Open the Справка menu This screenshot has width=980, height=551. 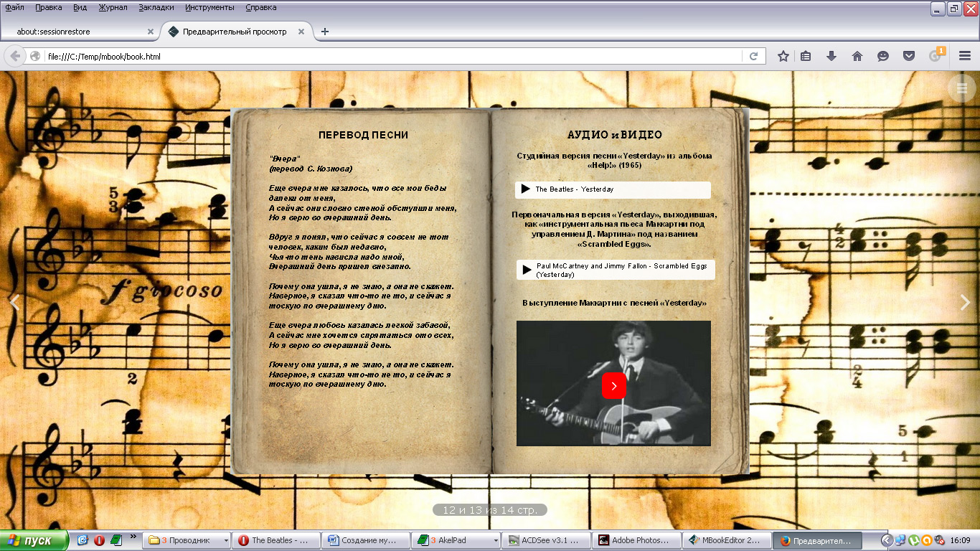click(261, 7)
